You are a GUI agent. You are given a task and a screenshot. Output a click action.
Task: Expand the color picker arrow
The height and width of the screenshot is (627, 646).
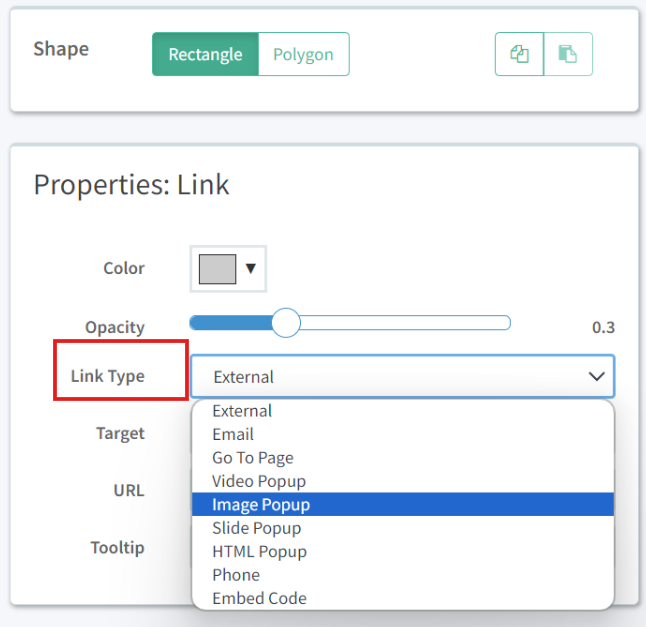click(251, 268)
